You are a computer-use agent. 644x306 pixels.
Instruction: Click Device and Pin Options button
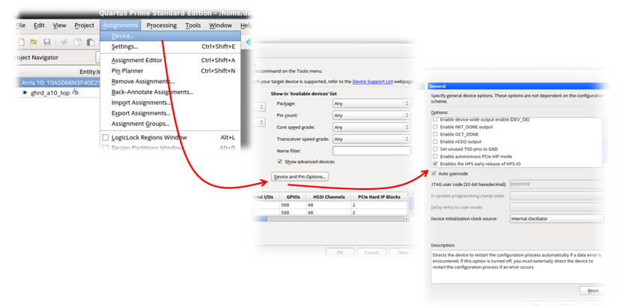[300, 176]
